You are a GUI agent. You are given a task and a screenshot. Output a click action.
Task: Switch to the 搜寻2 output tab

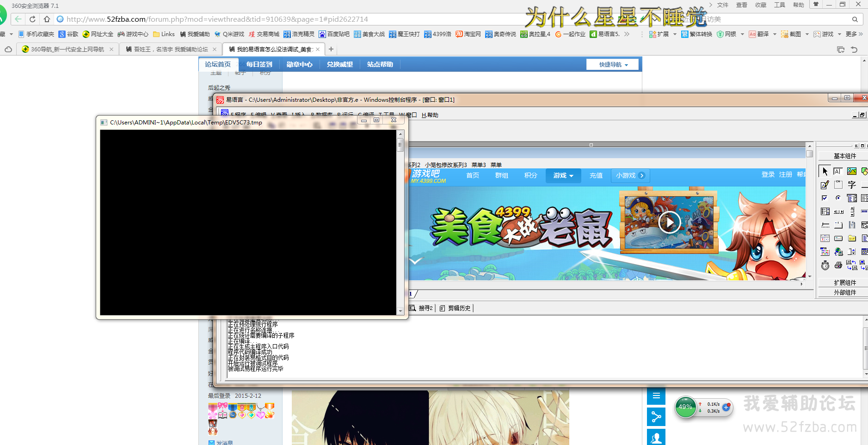pyautogui.click(x=421, y=308)
